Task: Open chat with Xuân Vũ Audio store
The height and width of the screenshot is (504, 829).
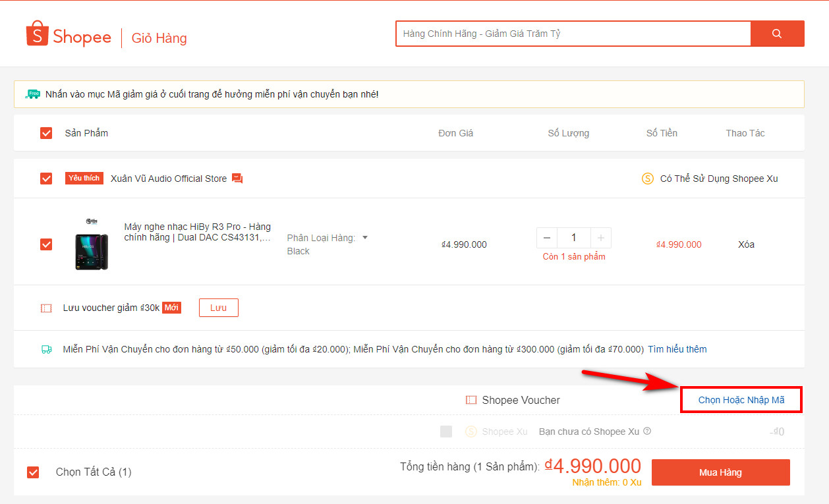Action: (237, 179)
